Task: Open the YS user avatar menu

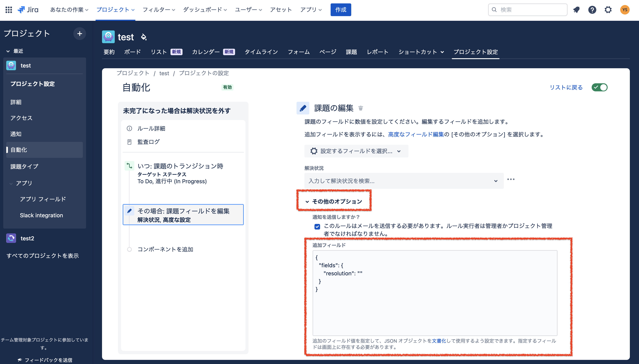Action: coord(625,10)
